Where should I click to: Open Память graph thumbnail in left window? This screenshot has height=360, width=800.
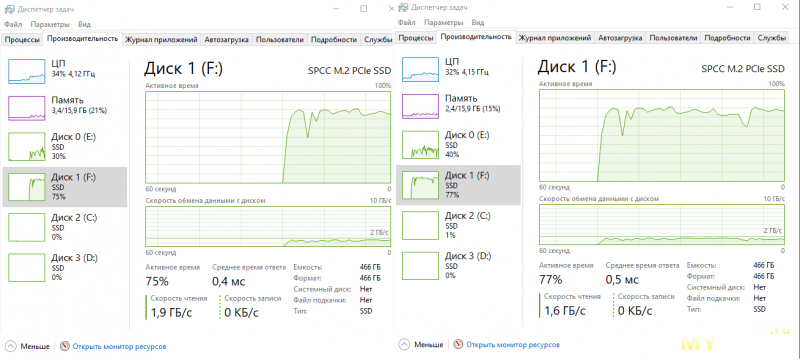(27, 108)
